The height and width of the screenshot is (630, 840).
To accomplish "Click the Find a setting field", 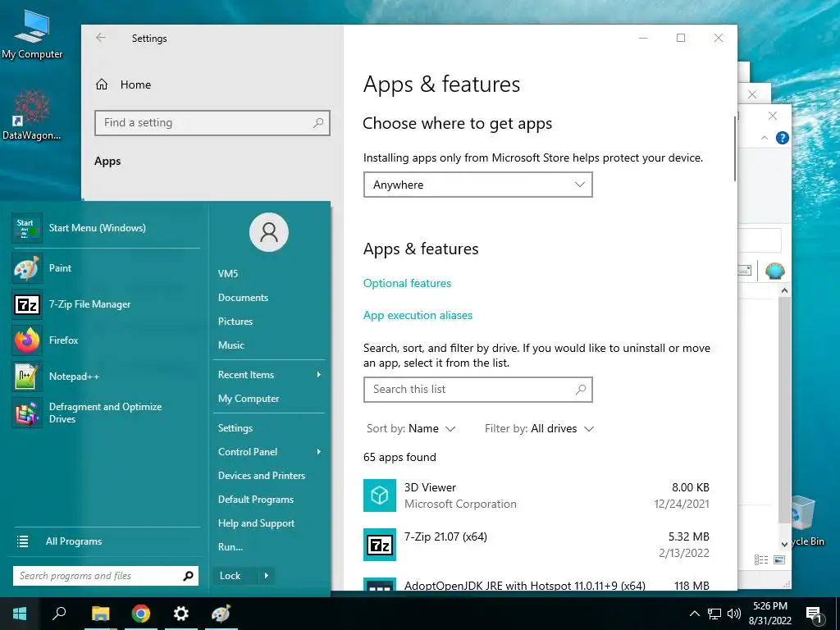I will click(212, 123).
